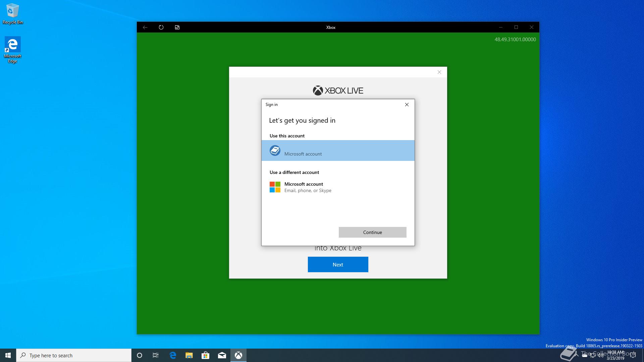Launch Microsoft Edge from the taskbar

(x=173, y=355)
